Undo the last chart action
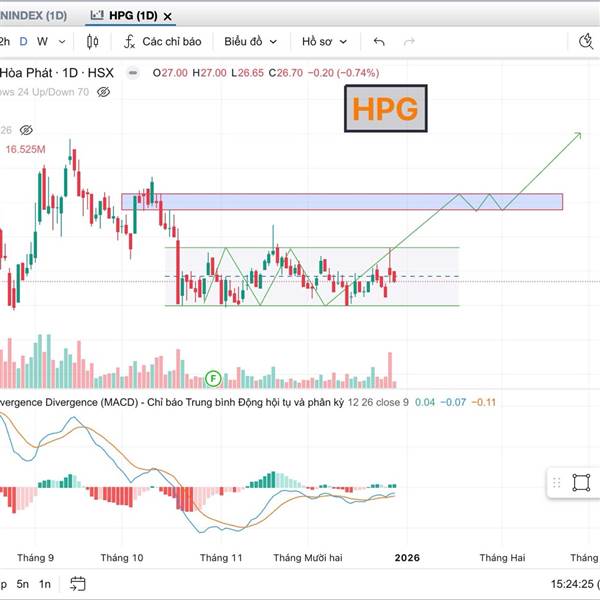Viewport: 600px width, 600px height. pyautogui.click(x=379, y=41)
